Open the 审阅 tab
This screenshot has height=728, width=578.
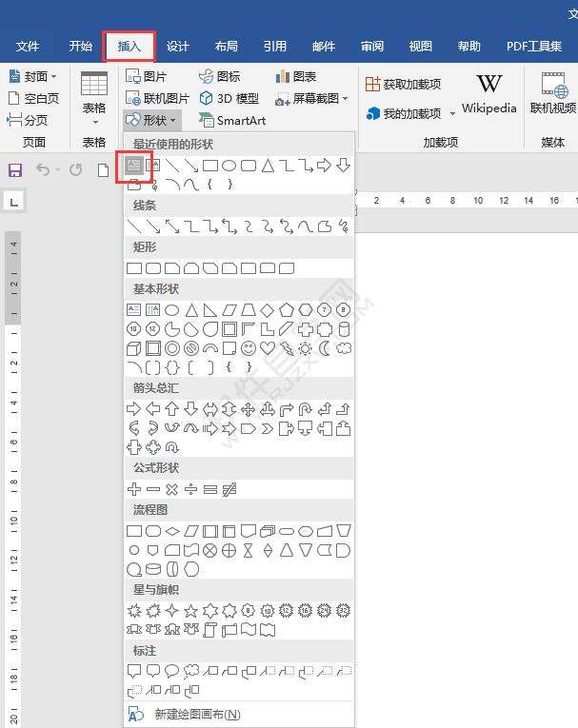[x=372, y=47]
